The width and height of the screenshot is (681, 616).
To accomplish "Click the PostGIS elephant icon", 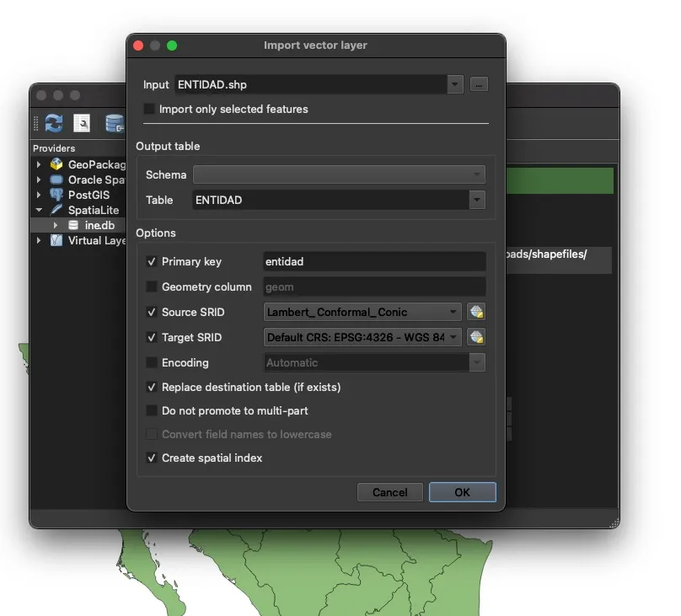I will 56,195.
